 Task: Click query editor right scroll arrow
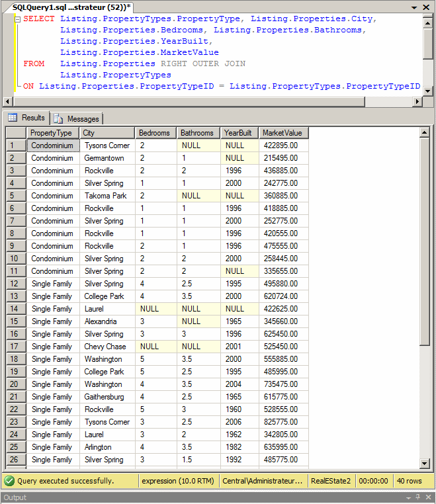(x=417, y=102)
